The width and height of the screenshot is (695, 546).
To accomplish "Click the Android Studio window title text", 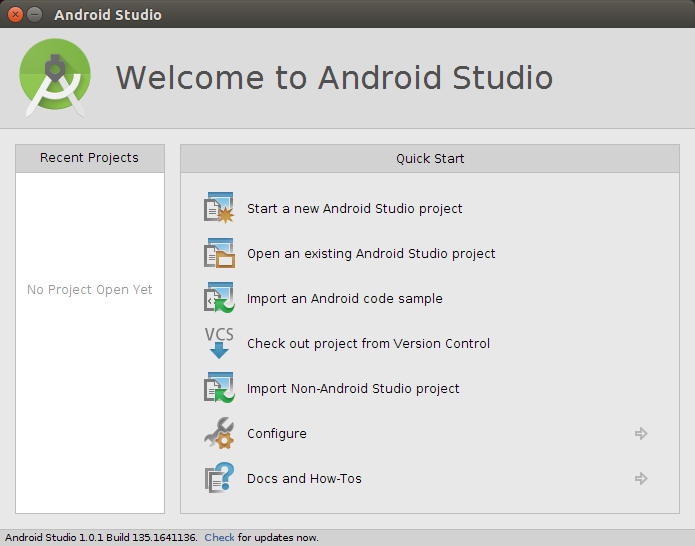I will 108,15.
